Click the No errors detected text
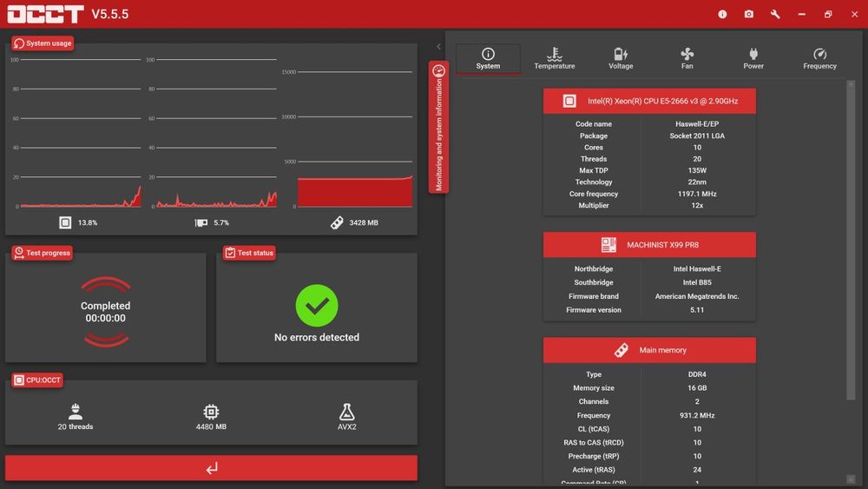Image resolution: width=868 pixels, height=489 pixels. pos(317,337)
